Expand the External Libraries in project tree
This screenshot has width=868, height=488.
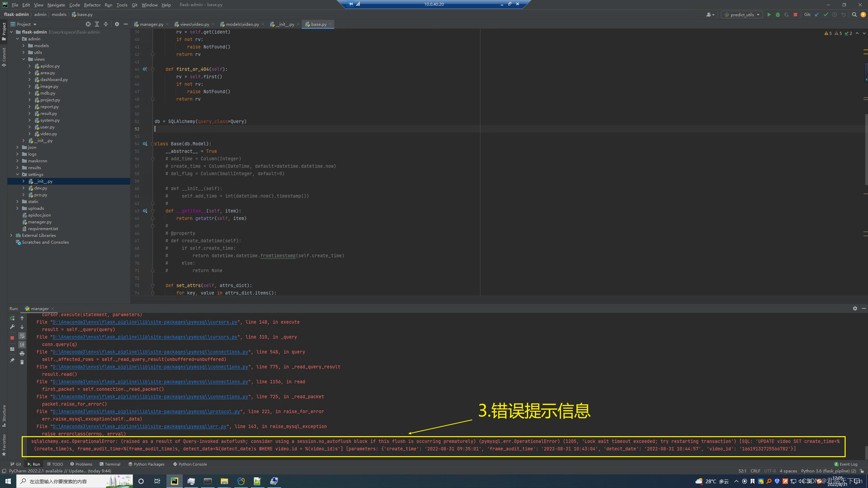click(12, 236)
